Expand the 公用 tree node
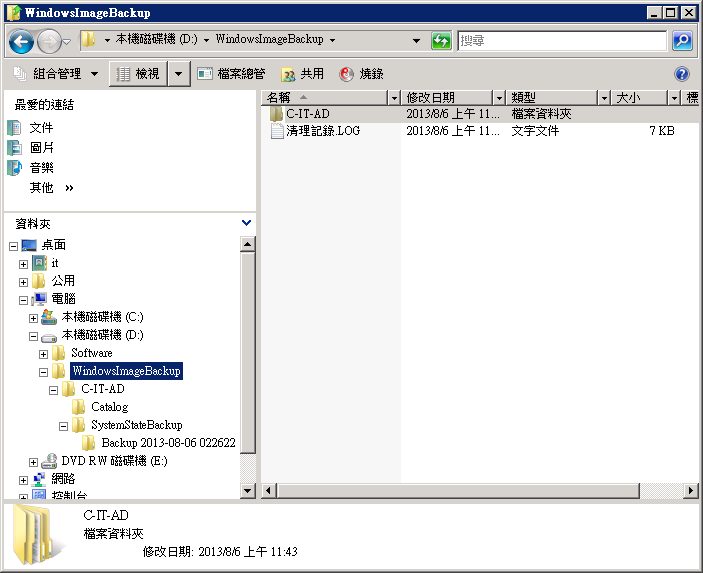The image size is (703, 573). coord(23,282)
